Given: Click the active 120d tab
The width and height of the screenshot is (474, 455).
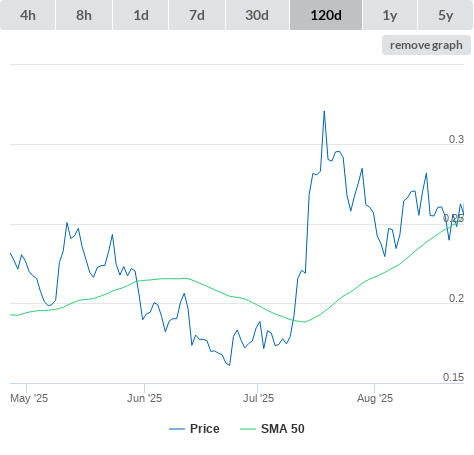Looking at the screenshot, I should (x=326, y=15).
